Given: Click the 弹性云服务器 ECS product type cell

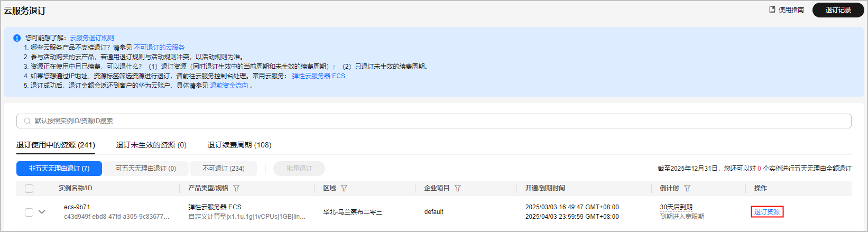Looking at the screenshot, I should [215, 207].
